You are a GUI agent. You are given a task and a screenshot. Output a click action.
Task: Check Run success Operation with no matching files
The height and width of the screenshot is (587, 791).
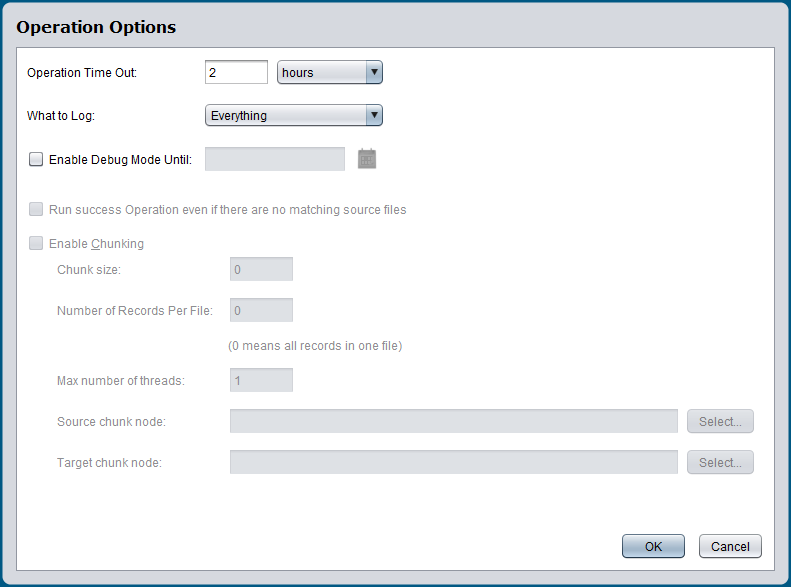[x=37, y=210]
